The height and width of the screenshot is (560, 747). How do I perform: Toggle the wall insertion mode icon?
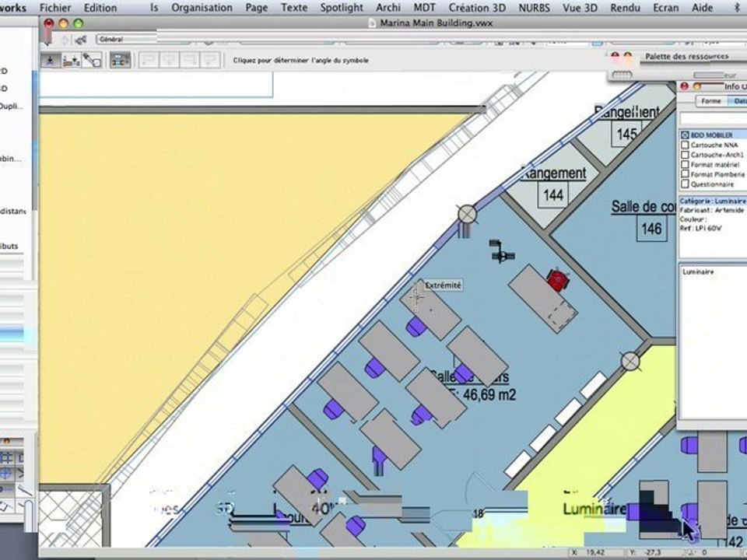pyautogui.click(x=120, y=61)
